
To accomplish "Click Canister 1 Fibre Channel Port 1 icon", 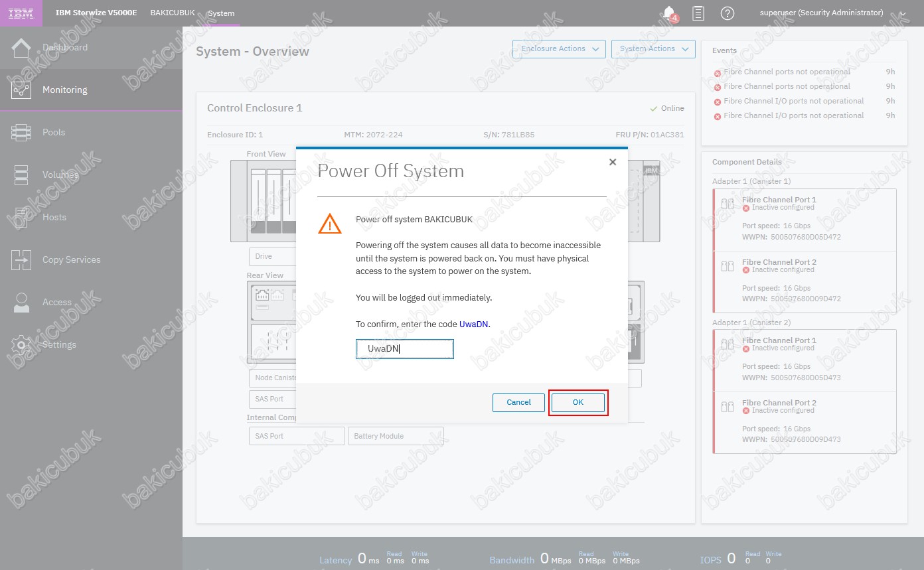I will click(x=728, y=204).
